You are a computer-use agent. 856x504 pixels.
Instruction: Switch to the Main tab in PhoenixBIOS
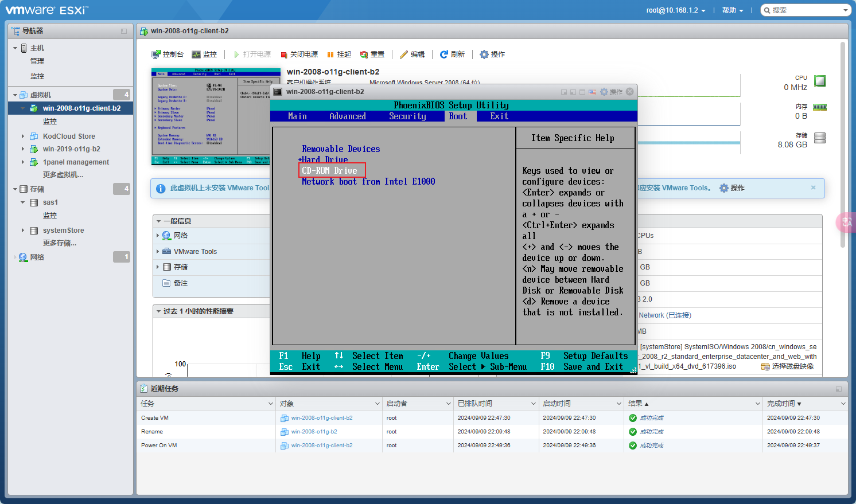tap(297, 116)
